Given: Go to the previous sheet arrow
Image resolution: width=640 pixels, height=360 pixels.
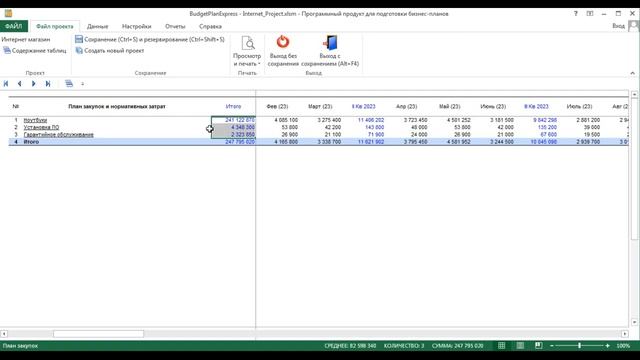Looking at the screenshot, I should click(x=20, y=84).
